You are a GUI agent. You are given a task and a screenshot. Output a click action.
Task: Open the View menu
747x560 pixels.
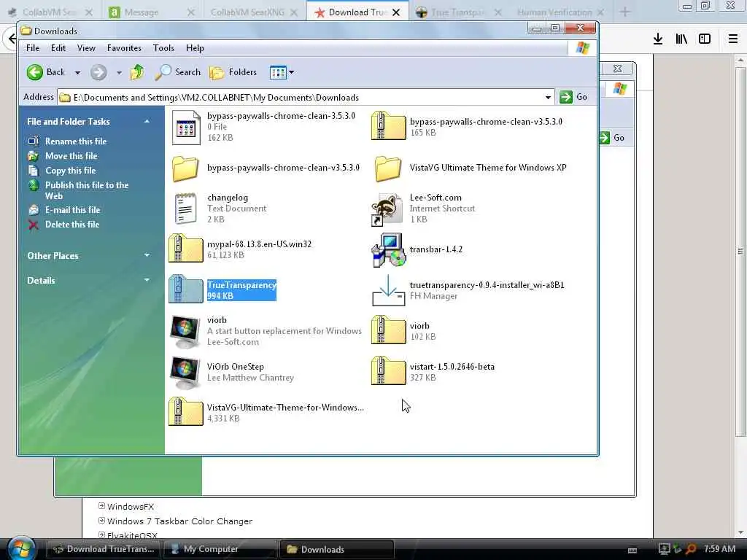tap(86, 48)
